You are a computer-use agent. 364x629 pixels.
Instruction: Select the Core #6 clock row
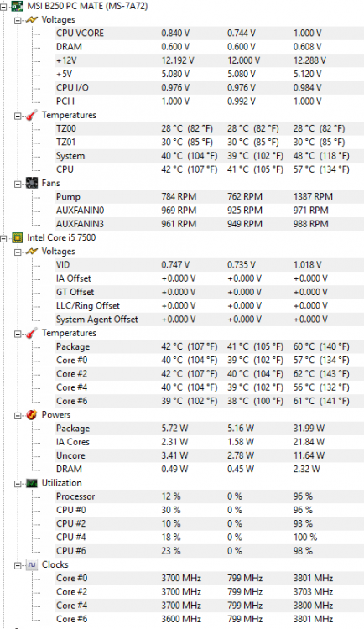point(209,620)
